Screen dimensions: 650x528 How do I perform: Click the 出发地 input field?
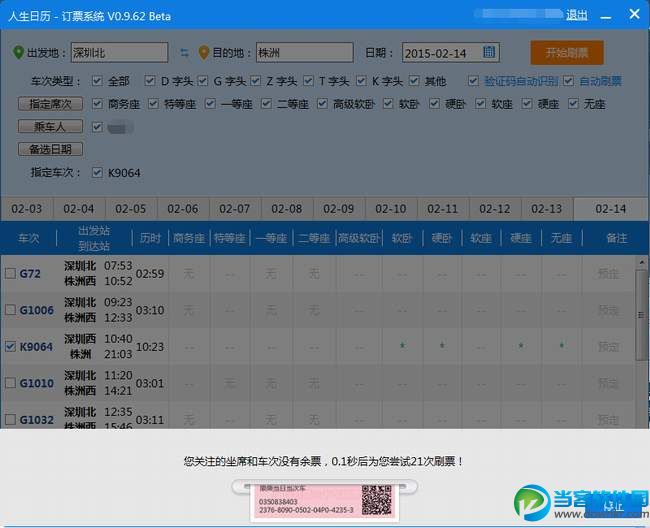tap(119, 52)
